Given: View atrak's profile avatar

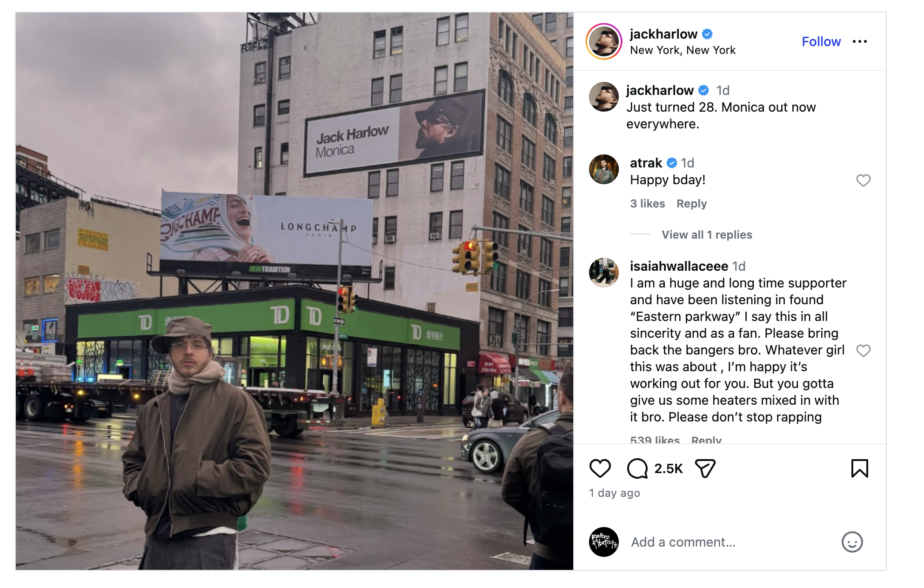Looking at the screenshot, I should pyautogui.click(x=604, y=169).
